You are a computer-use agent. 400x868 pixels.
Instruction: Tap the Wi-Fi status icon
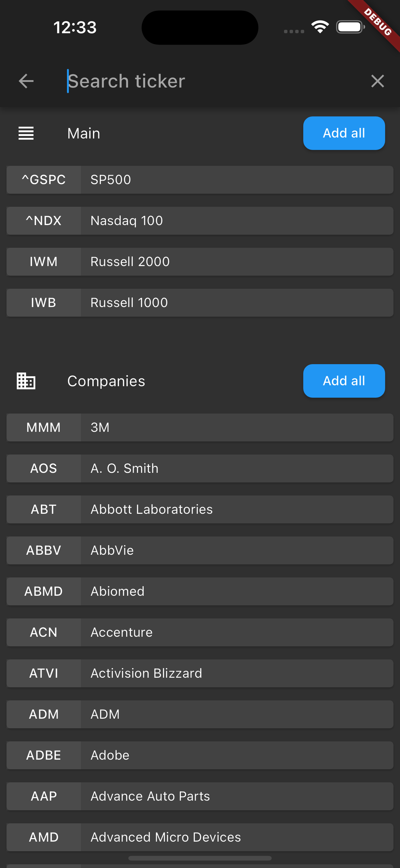point(320,27)
